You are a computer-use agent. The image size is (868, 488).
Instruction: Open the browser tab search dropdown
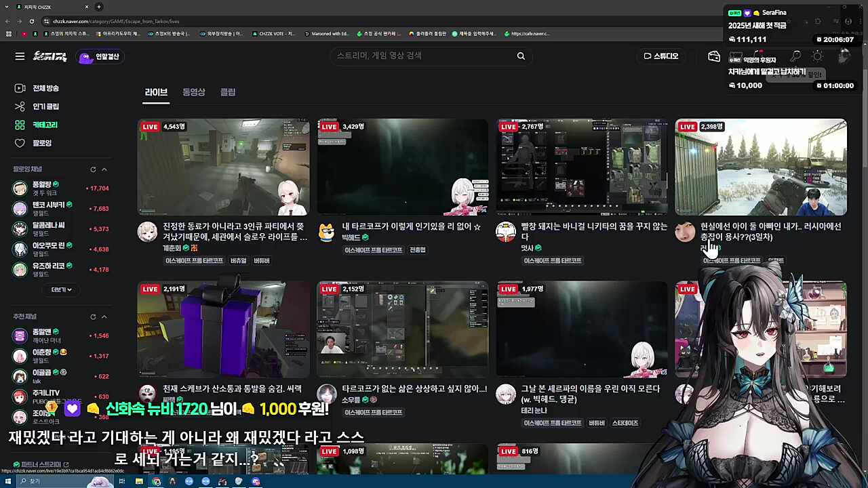(x=7, y=7)
